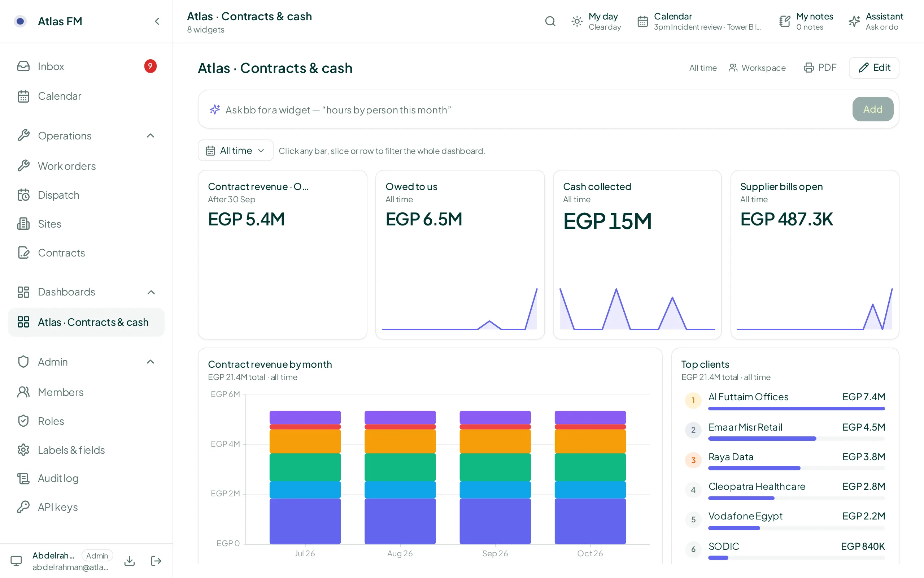
Task: Click the Add widget button
Action: 872,109
